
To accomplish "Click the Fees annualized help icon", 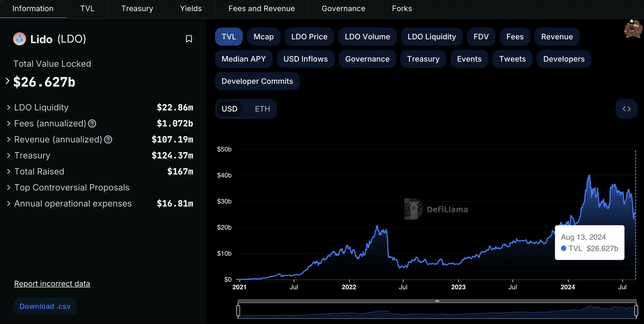I will [92, 124].
